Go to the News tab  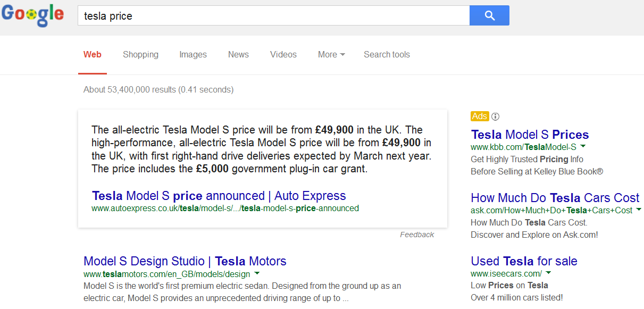(238, 54)
